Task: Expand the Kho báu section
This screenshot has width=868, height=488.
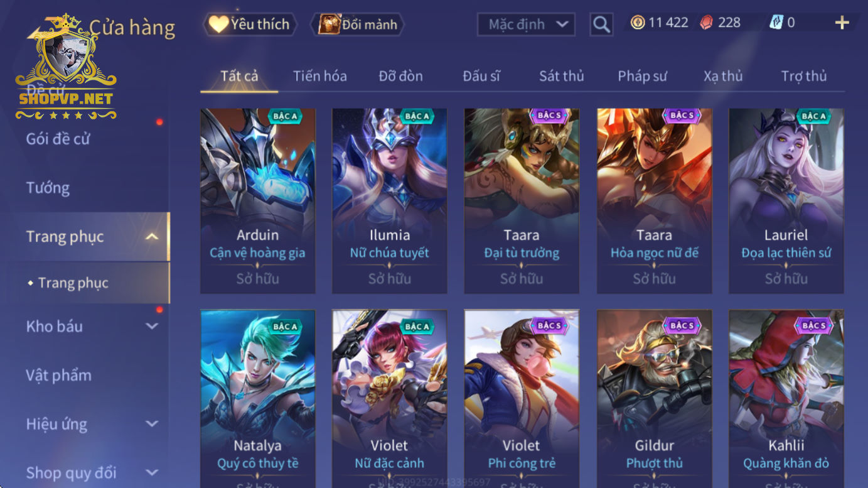Action: (151, 326)
